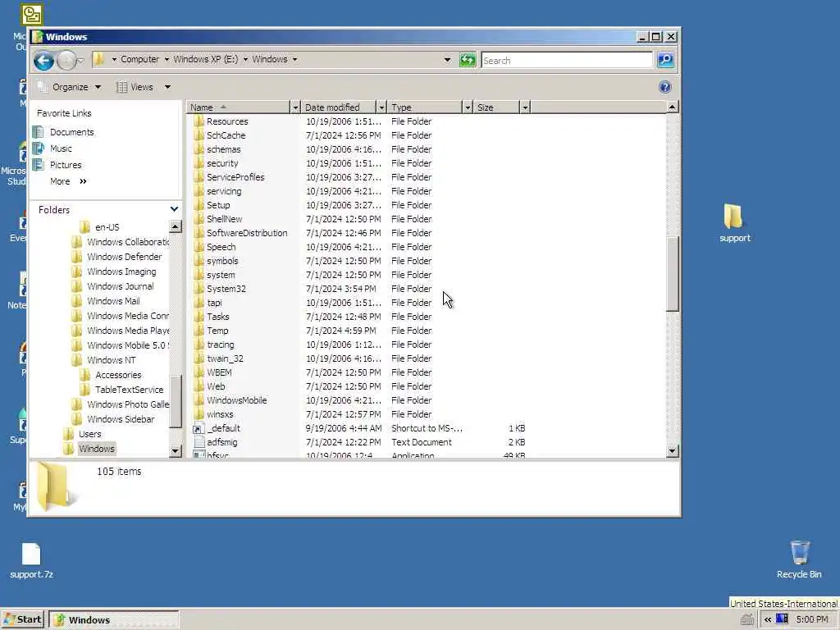The image size is (840, 630).
Task: Click Windows XP (E:) in the breadcrumb
Action: tap(205, 59)
